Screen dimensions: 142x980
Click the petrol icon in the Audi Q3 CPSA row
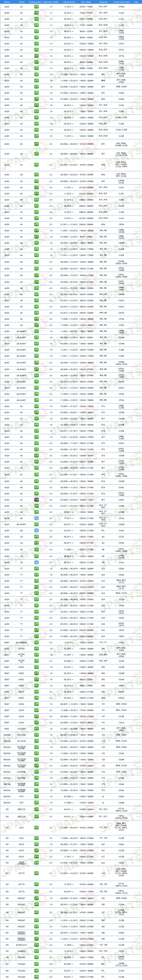click(37, 543)
